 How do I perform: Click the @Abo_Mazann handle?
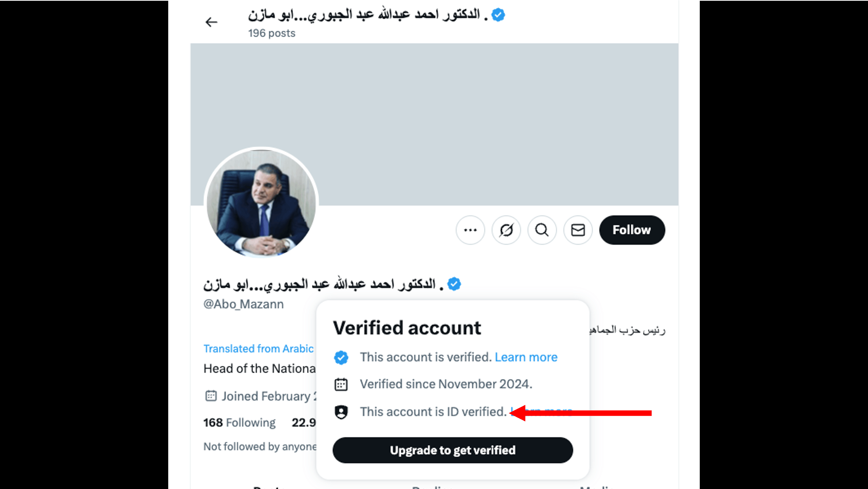coord(243,304)
